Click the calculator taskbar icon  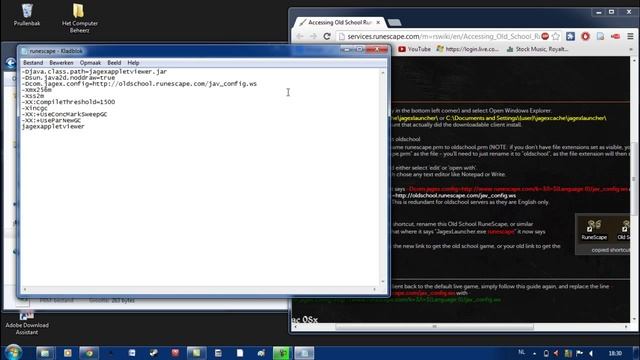[218, 353]
